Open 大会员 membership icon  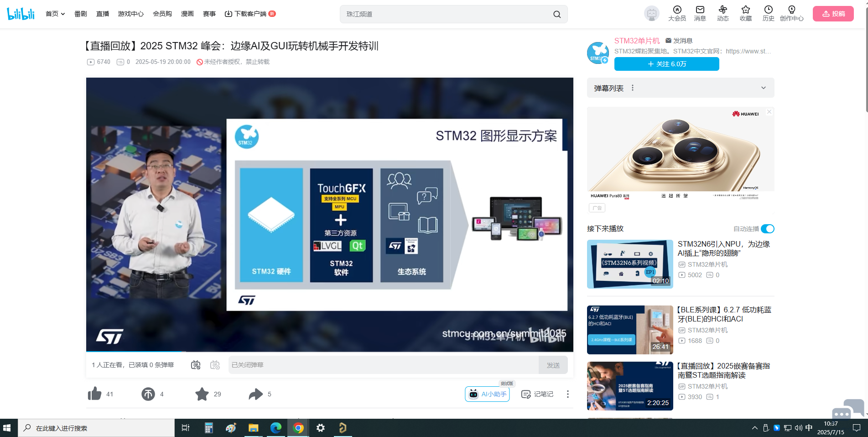point(677,13)
